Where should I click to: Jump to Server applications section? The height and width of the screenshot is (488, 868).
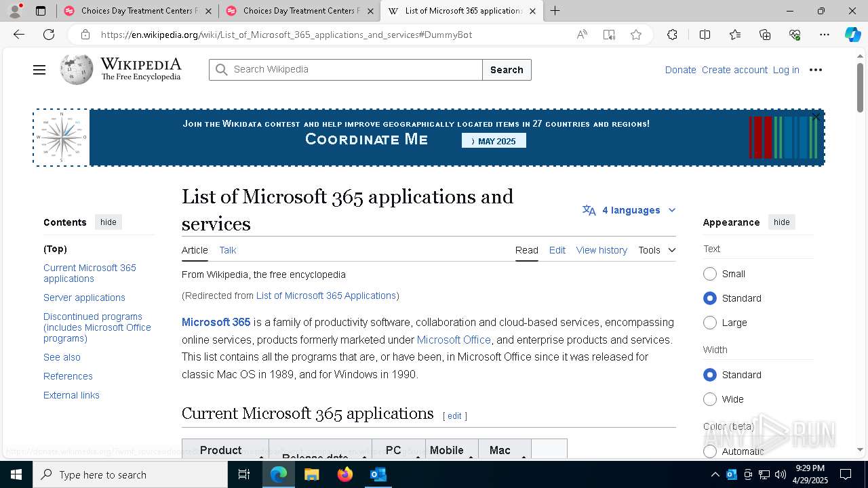click(84, 298)
